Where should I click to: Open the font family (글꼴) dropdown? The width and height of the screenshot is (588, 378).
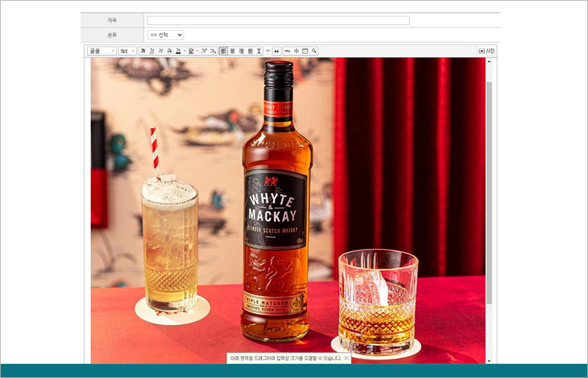click(x=102, y=51)
